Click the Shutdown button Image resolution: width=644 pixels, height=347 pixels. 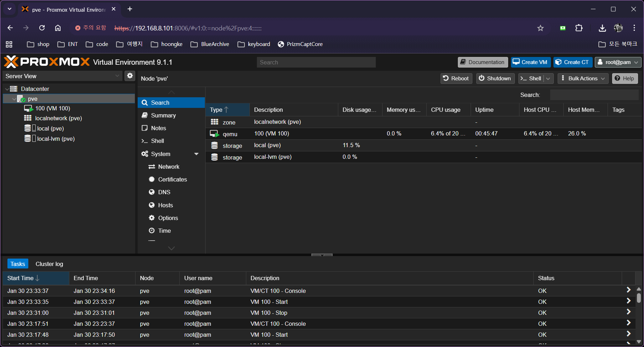495,79
